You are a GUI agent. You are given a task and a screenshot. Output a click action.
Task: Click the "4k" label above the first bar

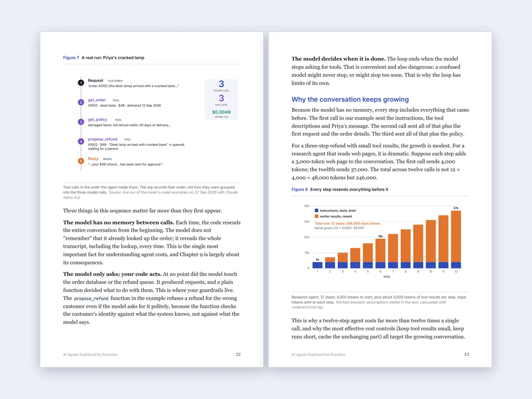pyautogui.click(x=317, y=259)
